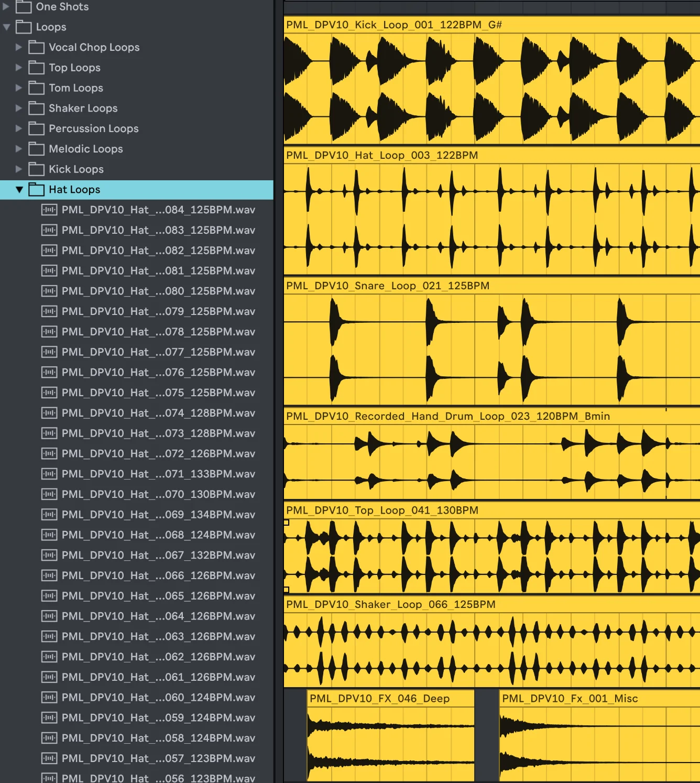
Task: Click the FX_046_Deep clip waveform
Action: pos(390,744)
